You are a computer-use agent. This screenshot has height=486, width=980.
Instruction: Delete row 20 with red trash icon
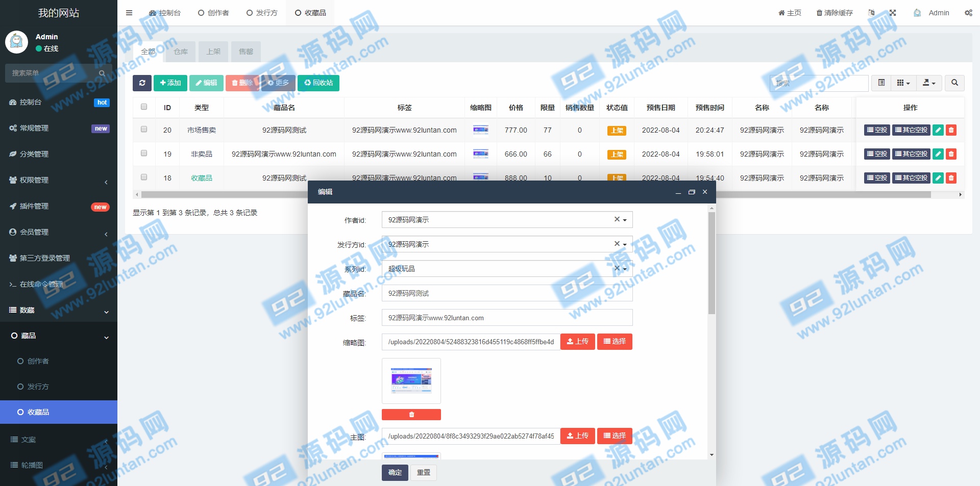[951, 130]
